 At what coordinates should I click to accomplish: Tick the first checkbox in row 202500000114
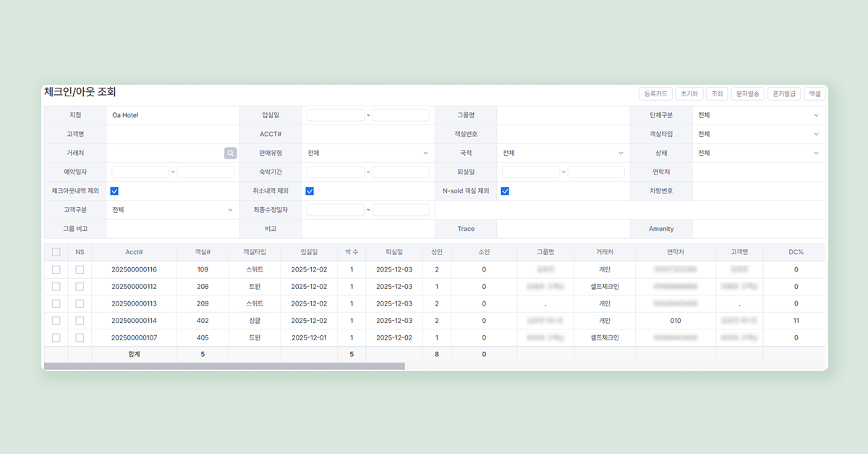(56, 320)
